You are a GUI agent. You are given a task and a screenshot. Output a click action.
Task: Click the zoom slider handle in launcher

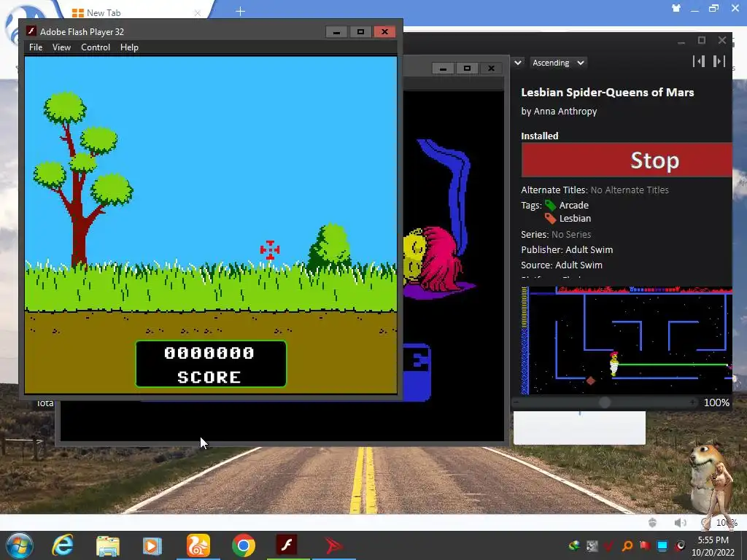605,402
